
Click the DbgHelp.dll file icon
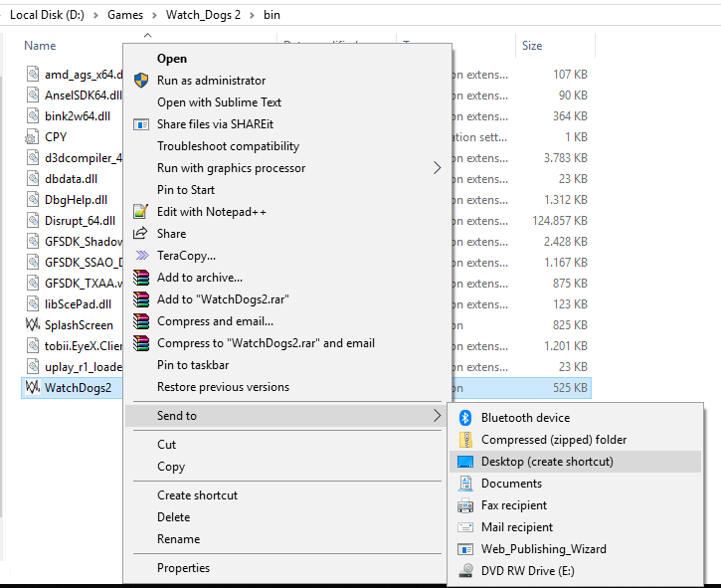tap(33, 200)
